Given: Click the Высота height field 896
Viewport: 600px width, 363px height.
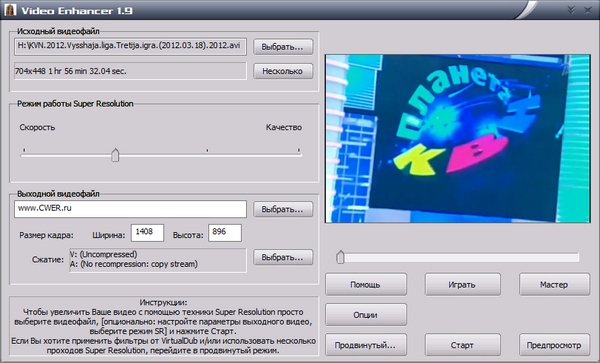Looking at the screenshot, I should (x=225, y=233).
